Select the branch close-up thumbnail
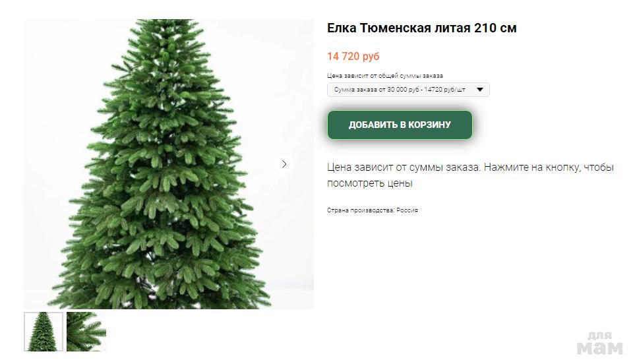This screenshot has height=364, width=633. pyautogui.click(x=86, y=331)
